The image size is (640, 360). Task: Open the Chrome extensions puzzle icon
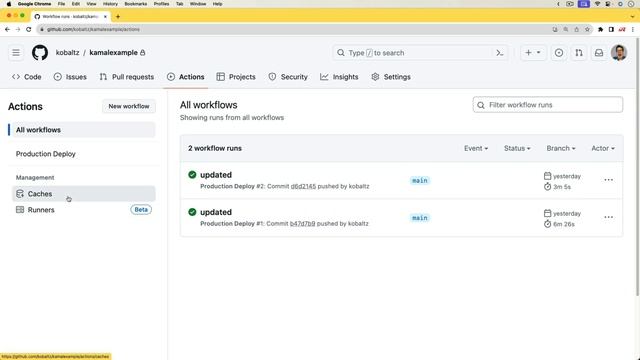pos(600,29)
